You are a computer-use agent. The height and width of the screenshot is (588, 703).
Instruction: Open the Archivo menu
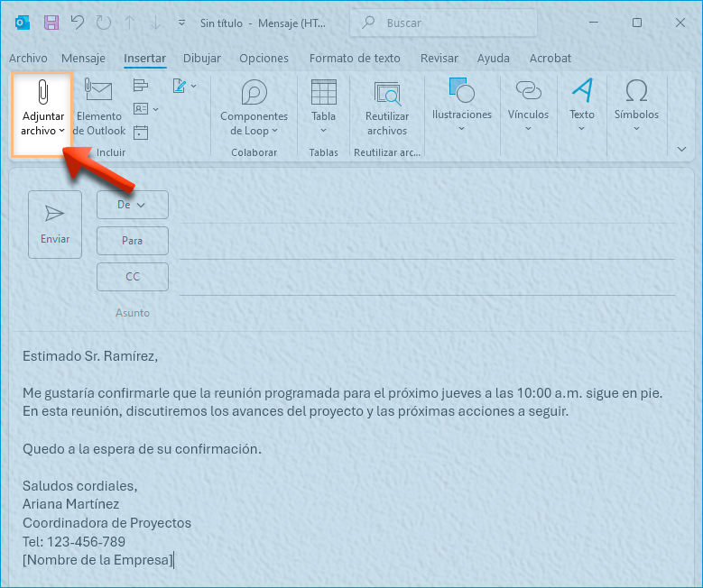(28, 59)
